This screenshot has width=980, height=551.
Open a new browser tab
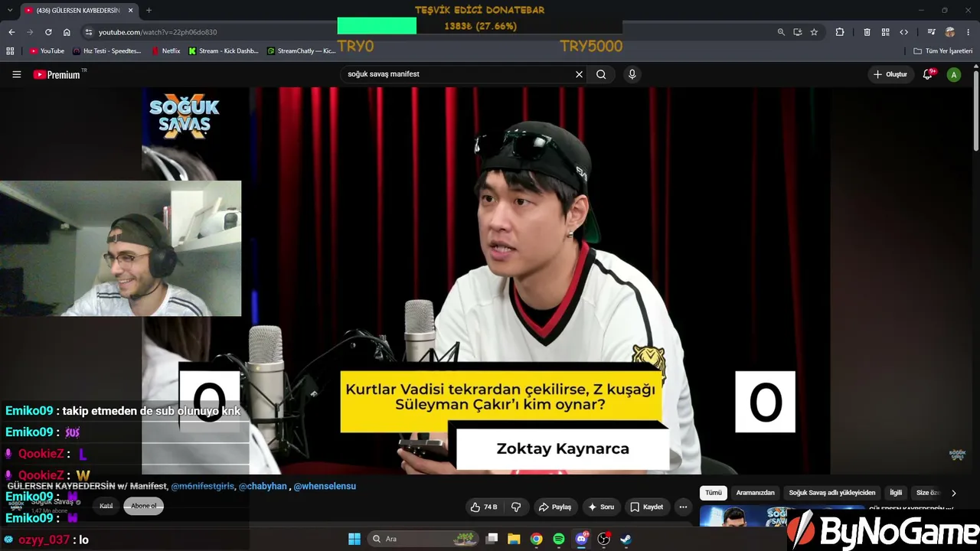coord(149,10)
